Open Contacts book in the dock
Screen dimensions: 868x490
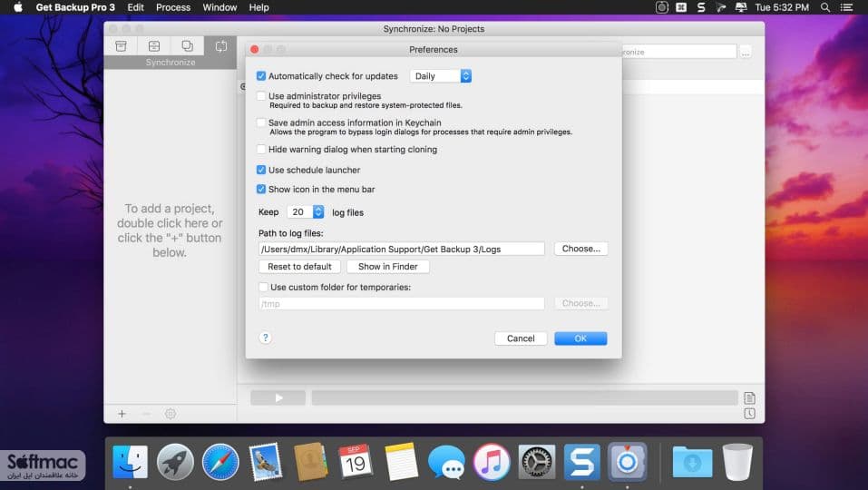click(x=310, y=462)
